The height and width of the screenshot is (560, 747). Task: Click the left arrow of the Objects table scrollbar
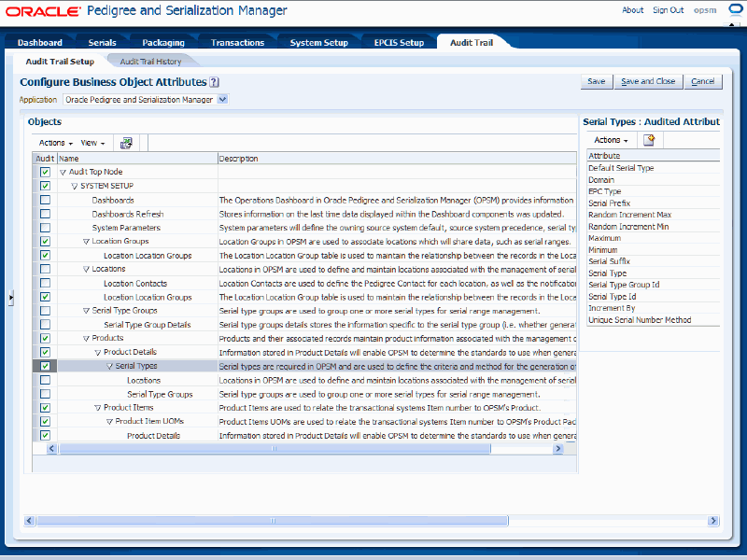pos(51,449)
